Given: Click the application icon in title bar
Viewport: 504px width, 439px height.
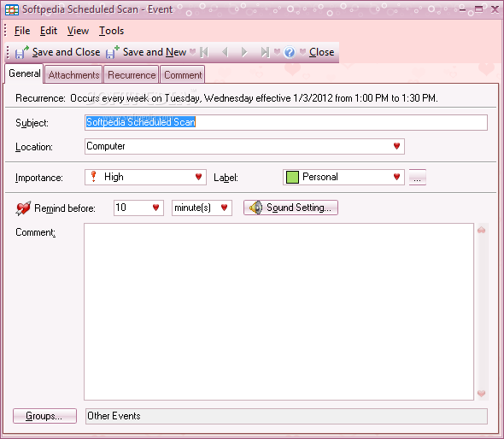Looking at the screenshot, I should pyautogui.click(x=12, y=9).
